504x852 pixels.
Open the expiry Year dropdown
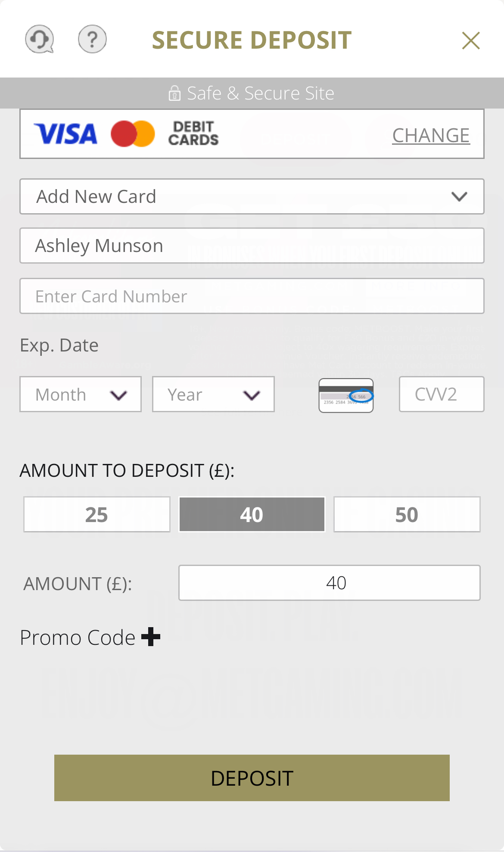point(213,394)
